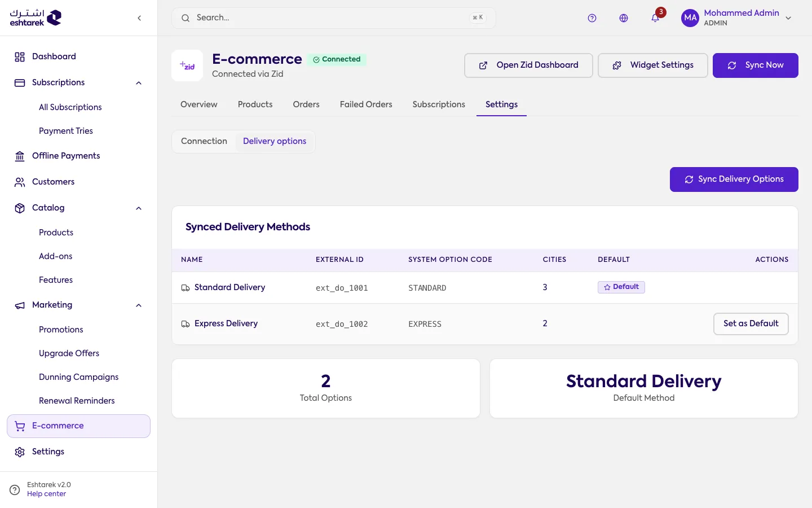Viewport: 812px width, 508px height.
Task: Click the EXPRESS option code cell
Action: [x=425, y=324]
